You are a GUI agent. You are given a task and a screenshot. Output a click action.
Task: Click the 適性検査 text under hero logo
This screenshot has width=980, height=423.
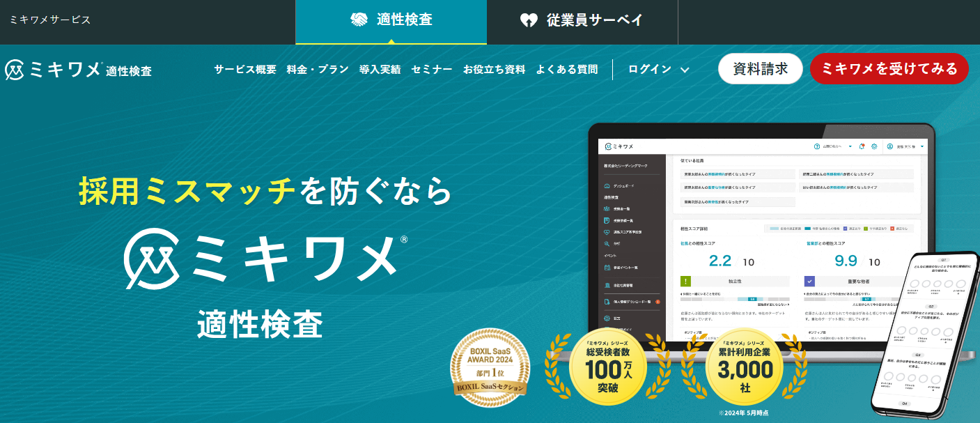pyautogui.click(x=260, y=323)
